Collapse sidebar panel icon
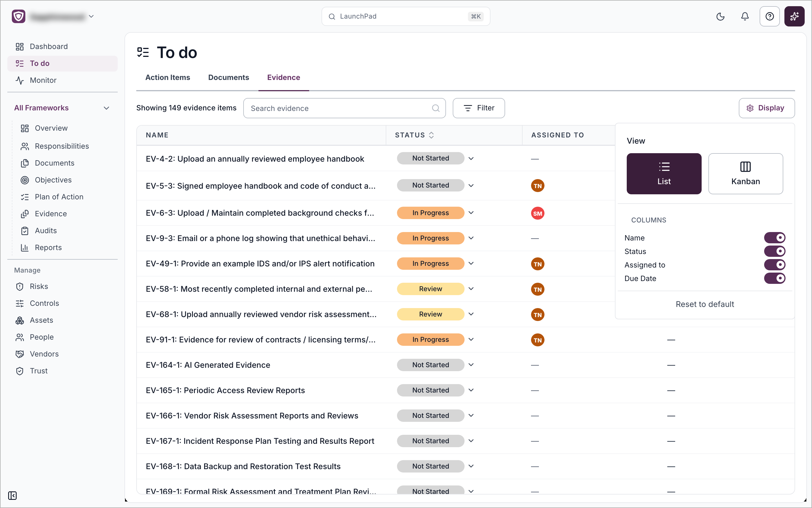Image resolution: width=812 pixels, height=508 pixels. coord(12,495)
